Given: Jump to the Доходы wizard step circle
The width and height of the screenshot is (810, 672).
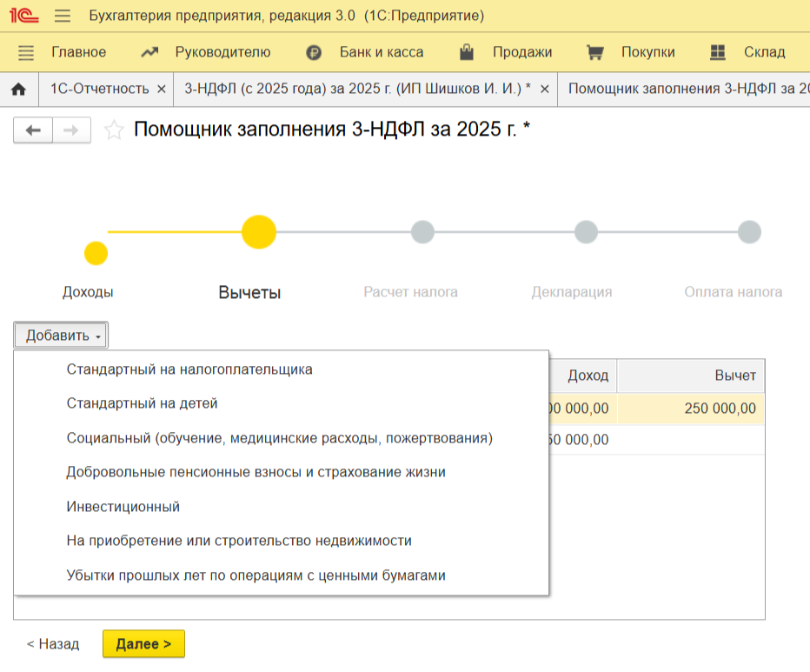Looking at the screenshot, I should 96,254.
